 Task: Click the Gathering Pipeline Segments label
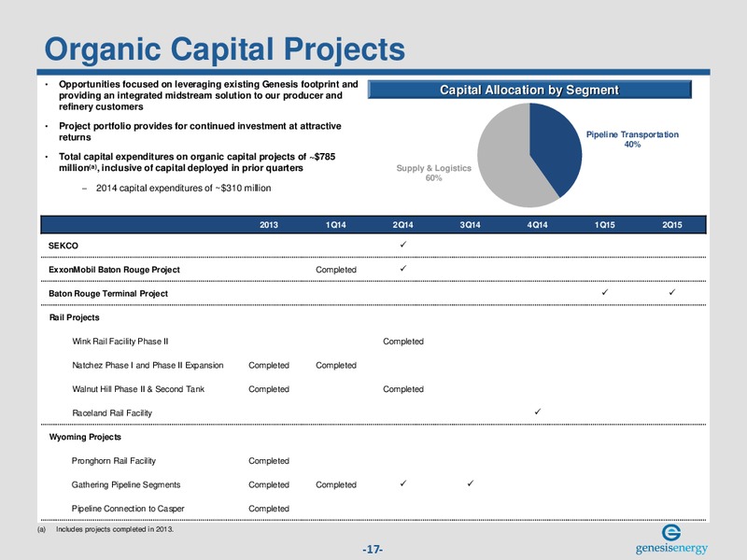(x=126, y=484)
